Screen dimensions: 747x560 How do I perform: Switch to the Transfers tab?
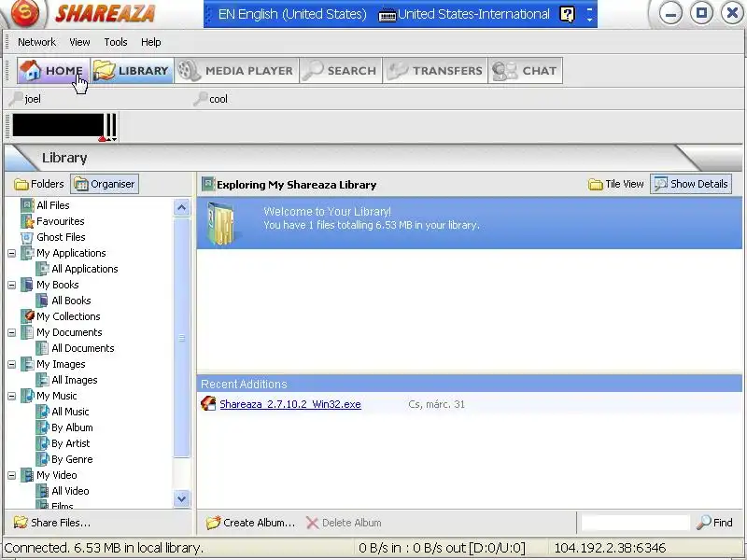click(x=435, y=71)
